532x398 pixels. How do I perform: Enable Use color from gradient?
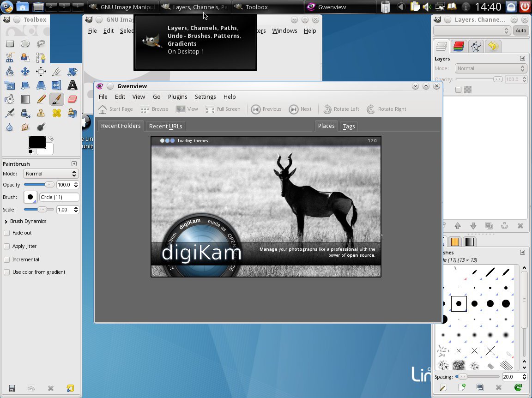7,272
